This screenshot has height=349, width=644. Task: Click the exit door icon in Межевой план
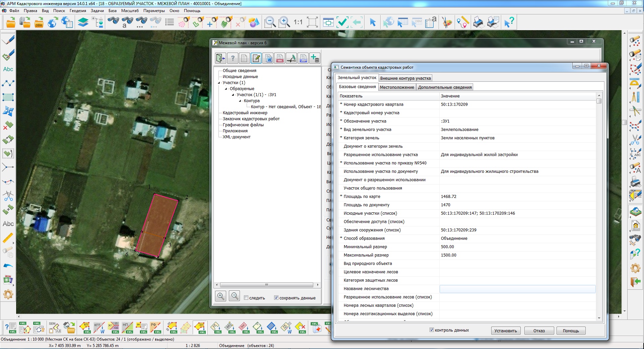tap(220, 58)
